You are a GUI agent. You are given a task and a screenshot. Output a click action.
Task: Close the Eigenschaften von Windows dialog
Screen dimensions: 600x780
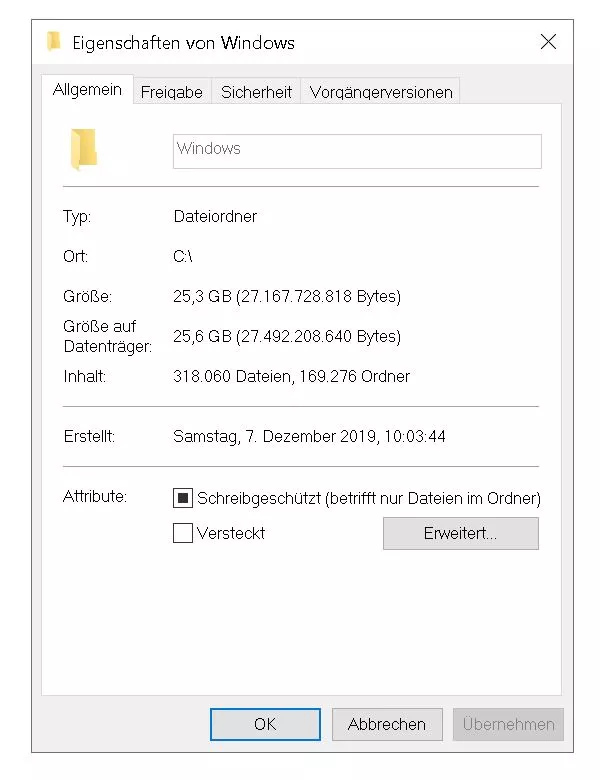pos(548,42)
